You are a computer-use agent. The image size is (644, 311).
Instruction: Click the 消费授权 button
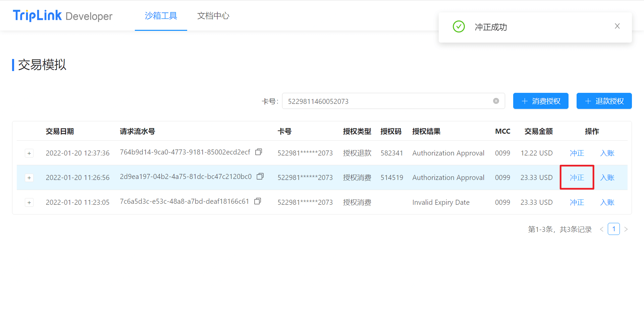click(540, 101)
